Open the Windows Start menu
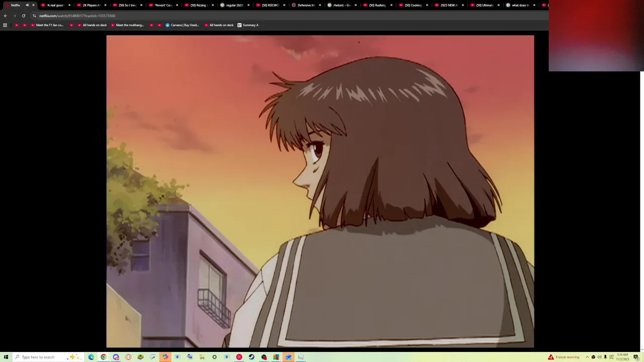Screen dimensions: 644x362 (6, 357)
